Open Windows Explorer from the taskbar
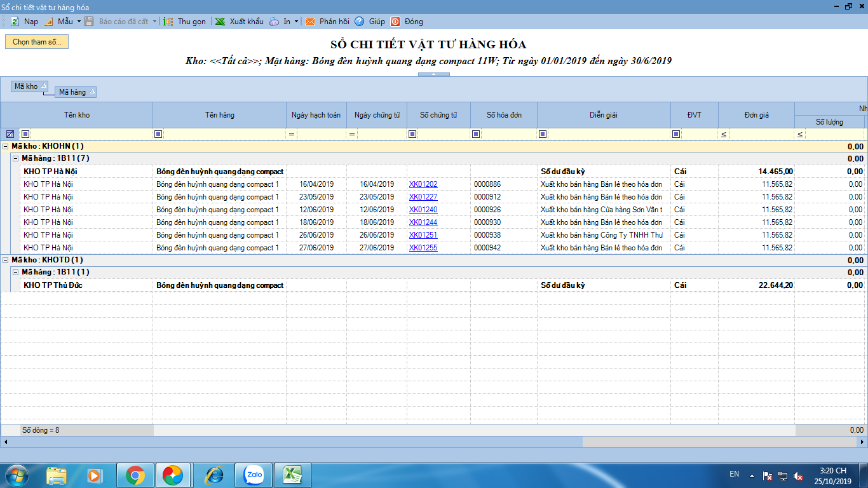The image size is (868, 488). (x=57, y=475)
